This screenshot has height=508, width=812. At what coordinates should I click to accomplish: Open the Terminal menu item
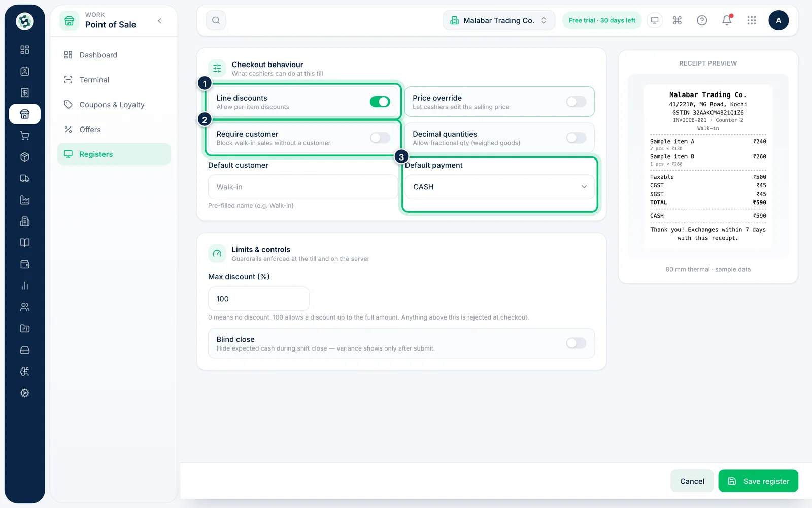tap(114, 80)
